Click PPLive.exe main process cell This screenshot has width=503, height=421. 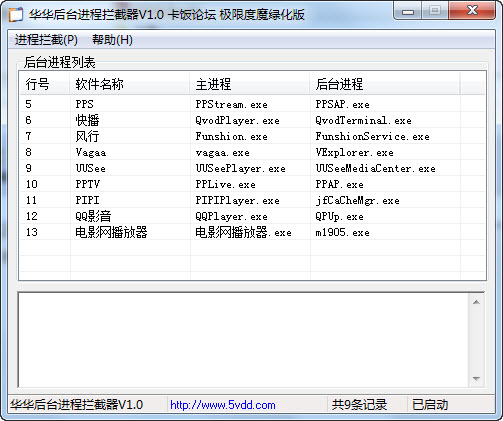click(x=225, y=184)
